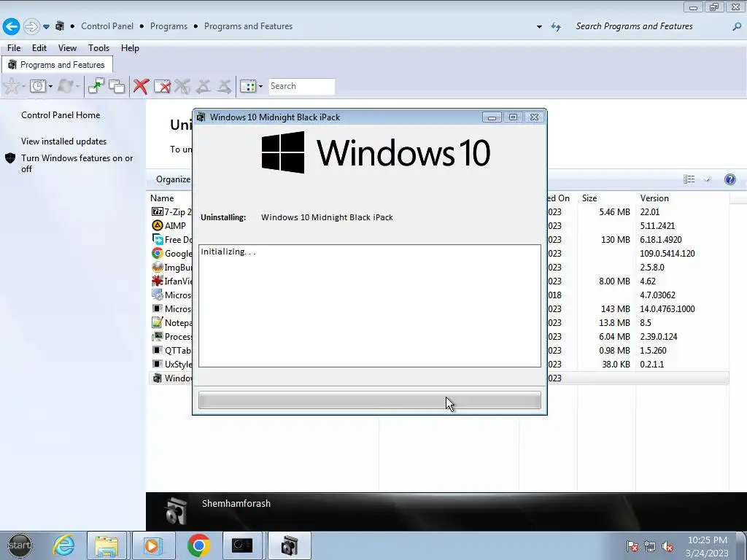Image resolution: width=747 pixels, height=560 pixels.
Task: Click the muted volume tray icon
Action: pyautogui.click(x=668, y=547)
